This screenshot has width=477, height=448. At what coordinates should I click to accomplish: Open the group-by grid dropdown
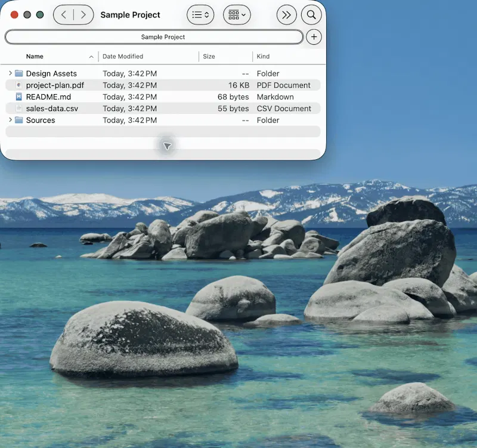tap(237, 14)
